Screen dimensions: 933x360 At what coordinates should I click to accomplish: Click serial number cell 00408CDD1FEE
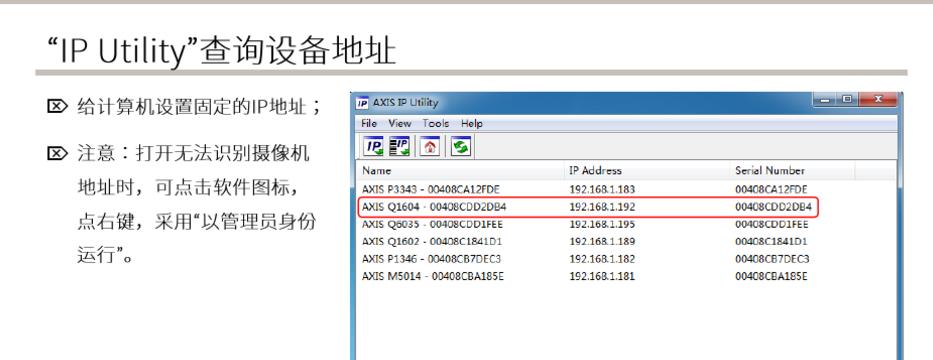click(x=772, y=224)
